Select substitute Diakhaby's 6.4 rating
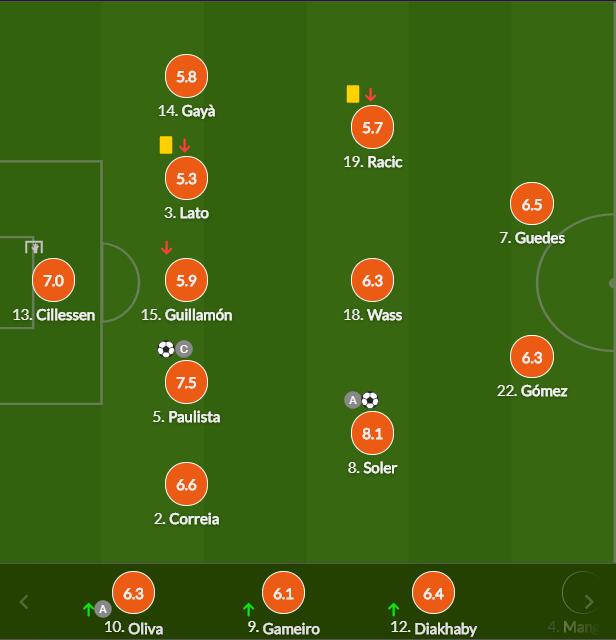This screenshot has width=616, height=640. pos(434,593)
